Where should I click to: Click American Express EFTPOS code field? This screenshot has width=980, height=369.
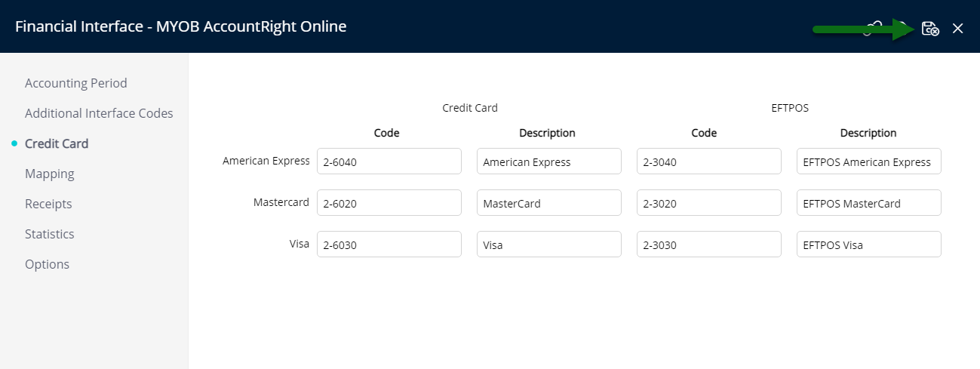(x=709, y=161)
